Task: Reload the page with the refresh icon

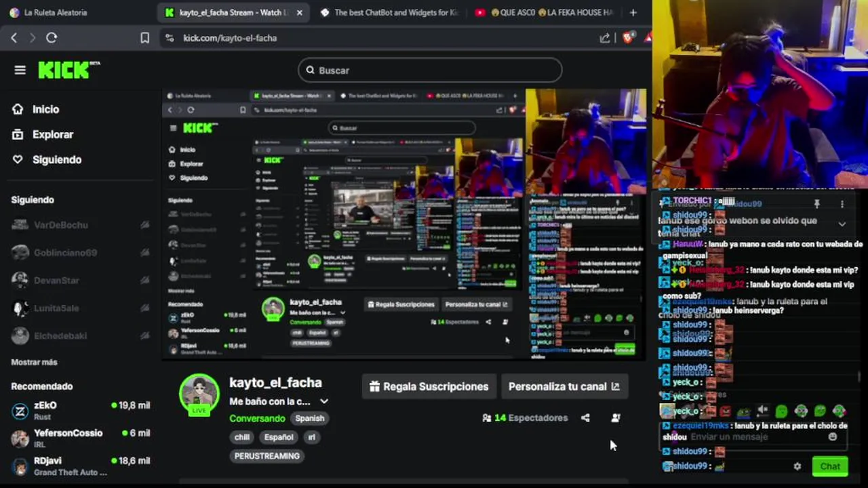Action: (x=52, y=38)
